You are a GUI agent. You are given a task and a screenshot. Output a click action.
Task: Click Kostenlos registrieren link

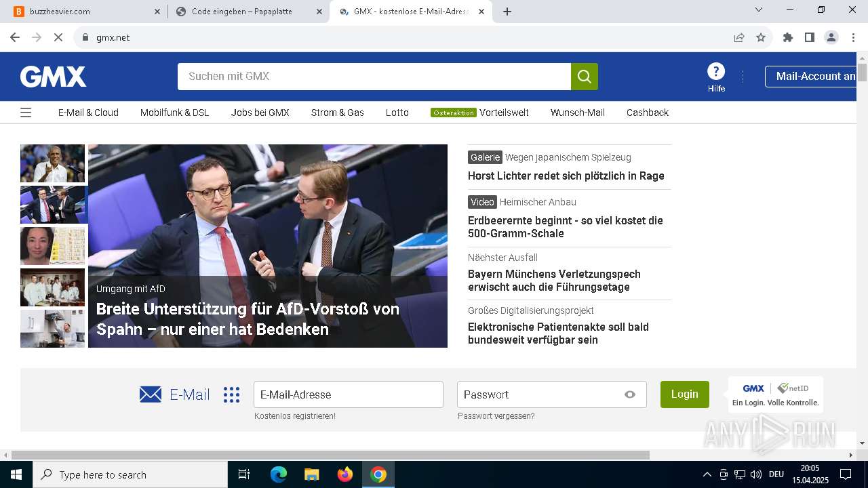pyautogui.click(x=295, y=416)
